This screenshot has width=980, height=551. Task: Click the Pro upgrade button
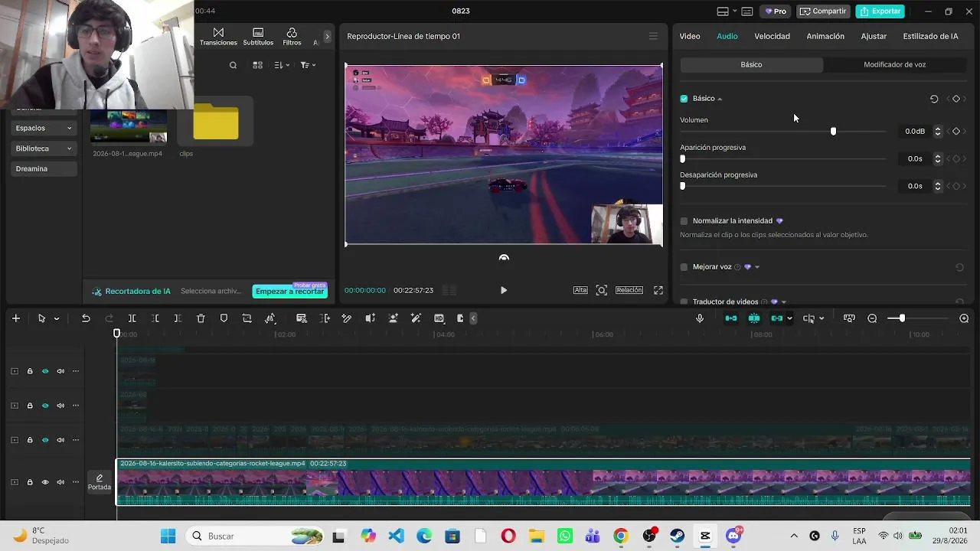point(776,11)
